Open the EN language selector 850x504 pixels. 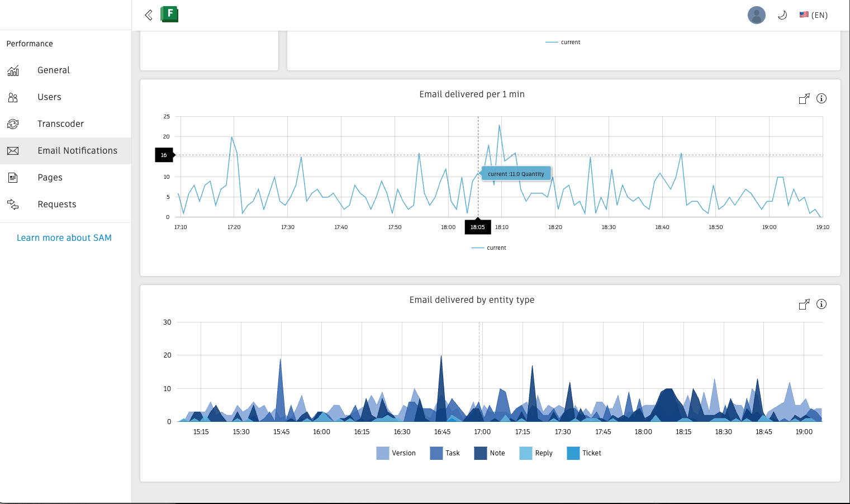[x=814, y=15]
